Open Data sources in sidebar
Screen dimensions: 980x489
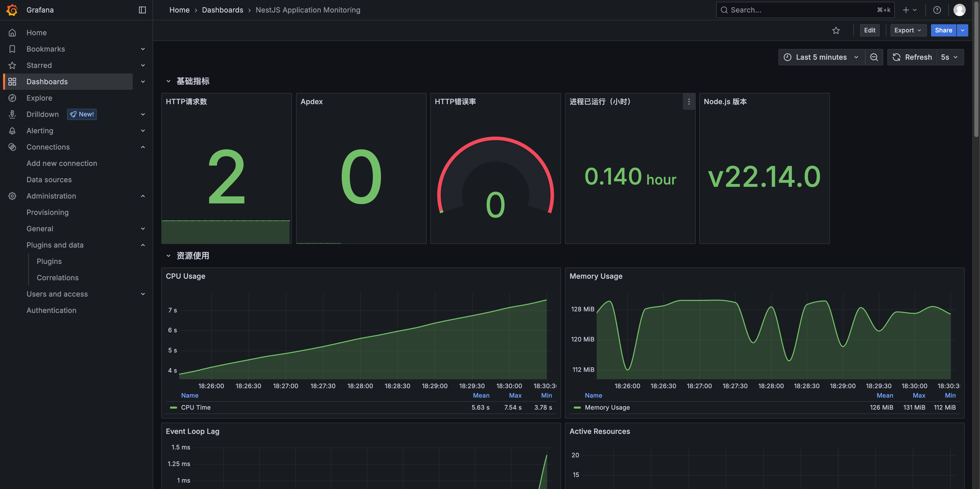49,180
